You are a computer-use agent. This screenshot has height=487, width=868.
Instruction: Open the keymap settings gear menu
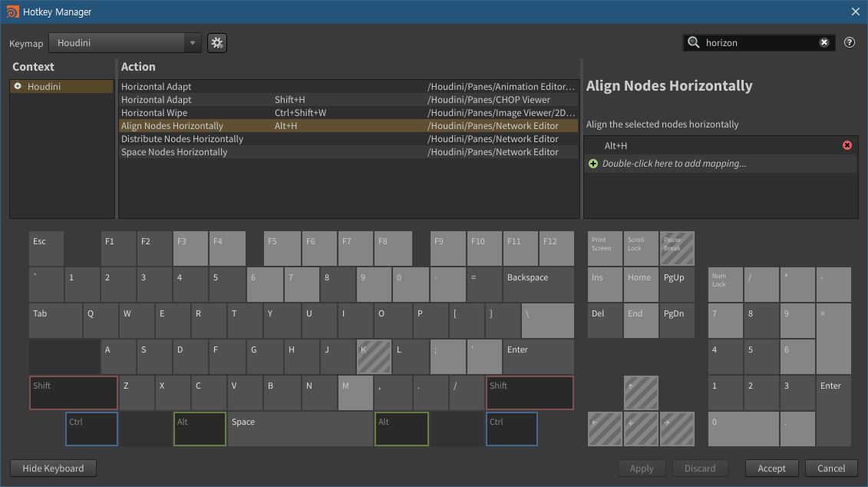(x=217, y=43)
